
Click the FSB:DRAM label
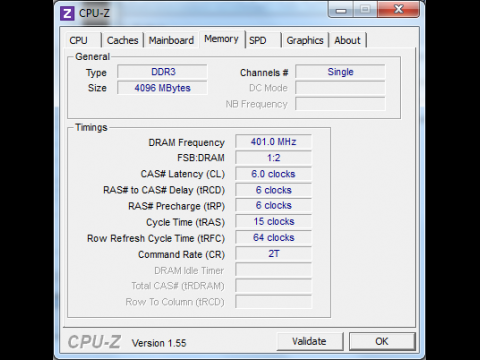pyautogui.click(x=201, y=158)
